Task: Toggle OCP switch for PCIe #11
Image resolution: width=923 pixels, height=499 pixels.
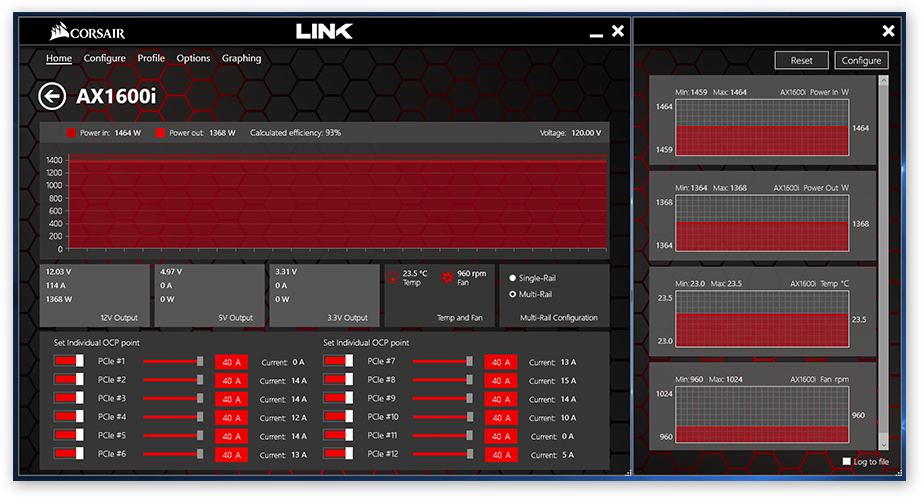Action: 338,435
